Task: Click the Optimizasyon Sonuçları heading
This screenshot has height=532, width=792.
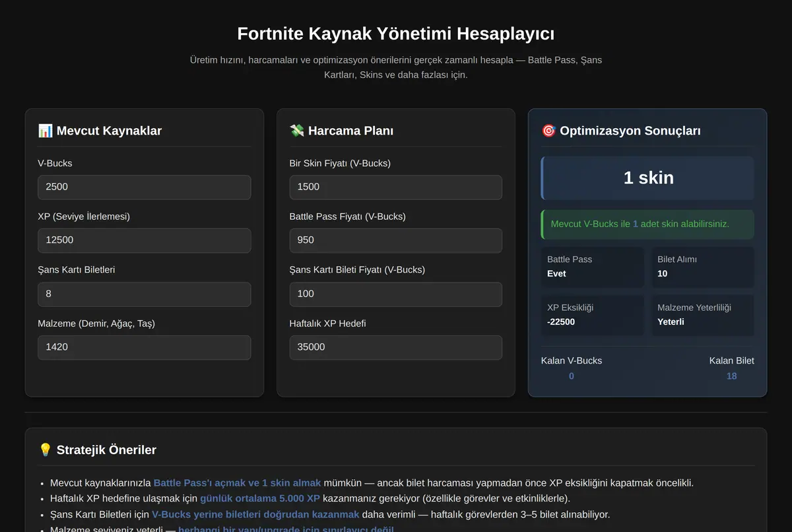Action: coord(630,131)
